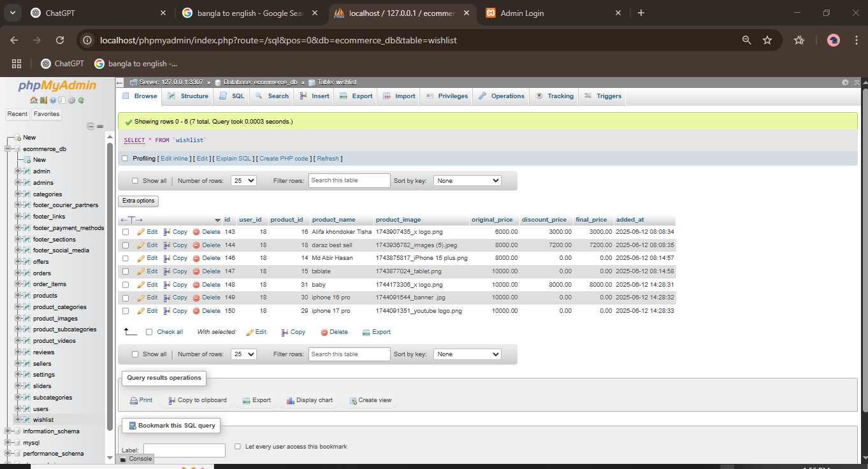The image size is (868, 469).
Task: Select the checkbox for row id 146
Action: click(x=126, y=259)
